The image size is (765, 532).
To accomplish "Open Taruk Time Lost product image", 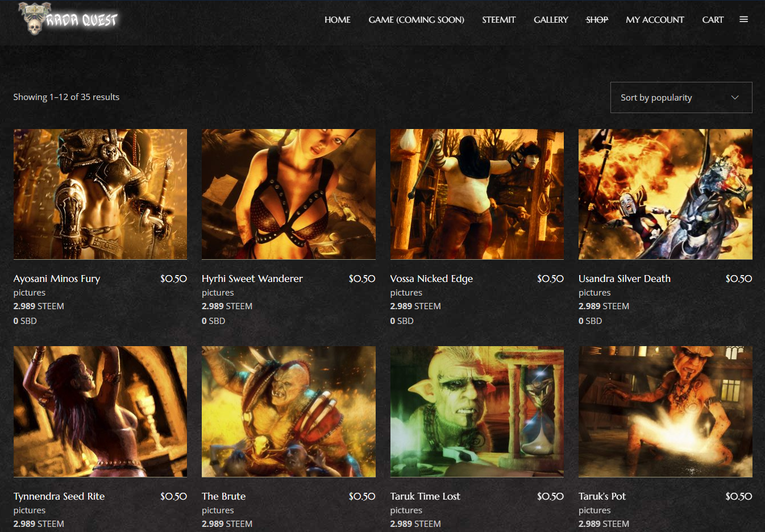I will tap(477, 412).
